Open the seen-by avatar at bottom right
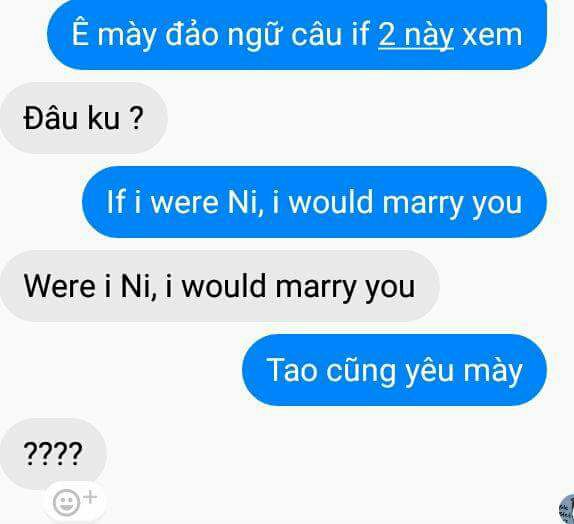This screenshot has width=574, height=524. point(567,508)
